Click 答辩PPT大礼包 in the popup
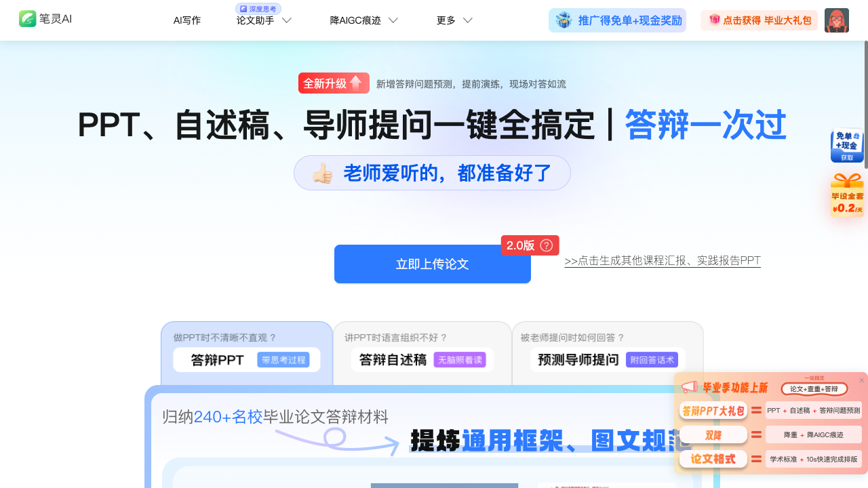This screenshot has height=488, width=868. [x=713, y=410]
